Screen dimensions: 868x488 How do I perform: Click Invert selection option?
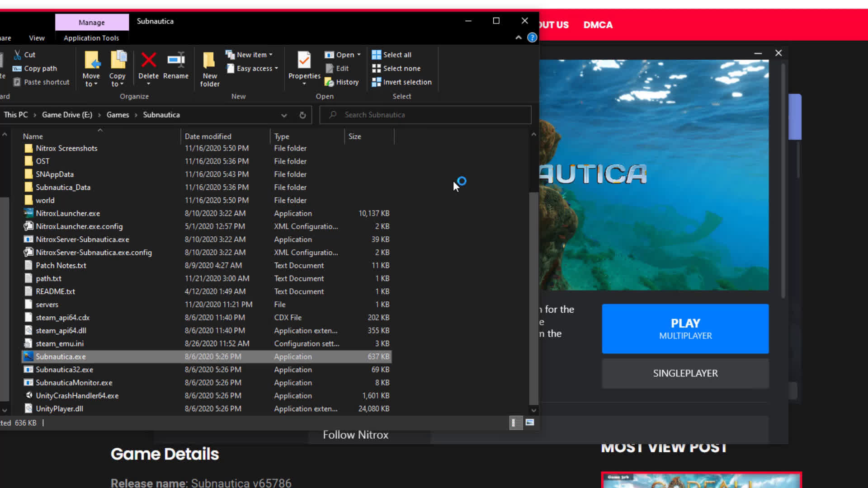(x=401, y=82)
